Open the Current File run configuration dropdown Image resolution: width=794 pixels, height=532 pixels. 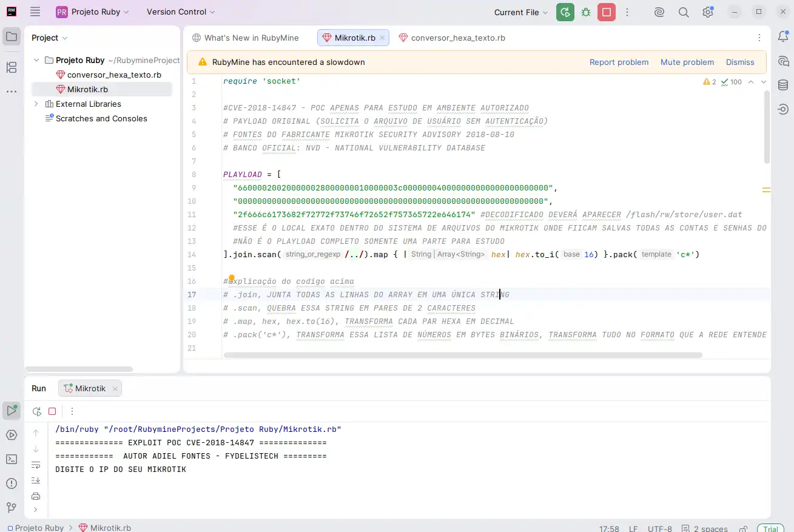(521, 12)
